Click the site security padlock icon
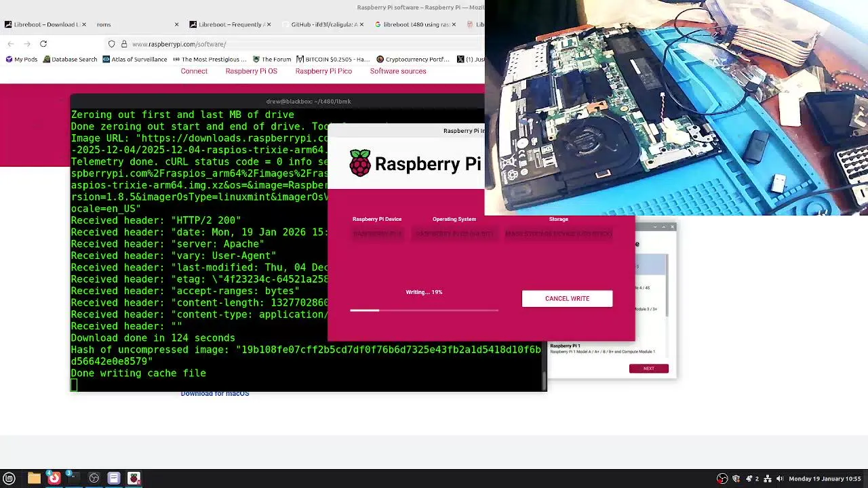The height and width of the screenshot is (488, 868). point(124,44)
